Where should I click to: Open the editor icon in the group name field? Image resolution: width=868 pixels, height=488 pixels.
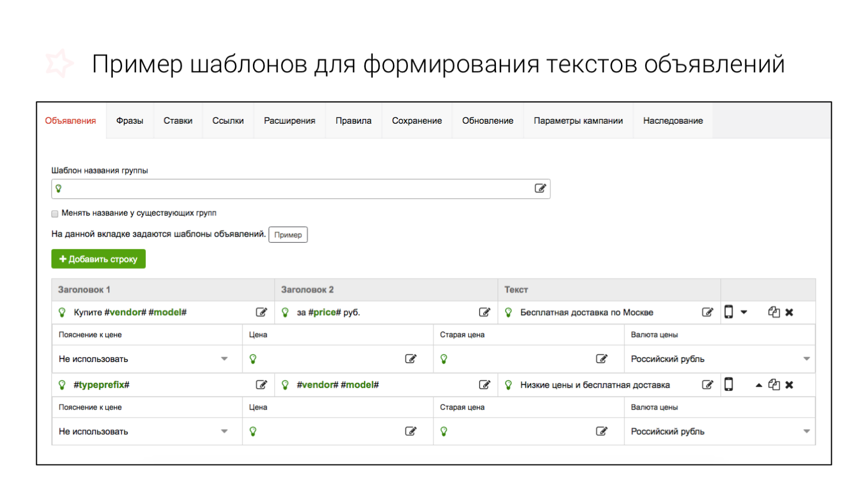coord(540,188)
